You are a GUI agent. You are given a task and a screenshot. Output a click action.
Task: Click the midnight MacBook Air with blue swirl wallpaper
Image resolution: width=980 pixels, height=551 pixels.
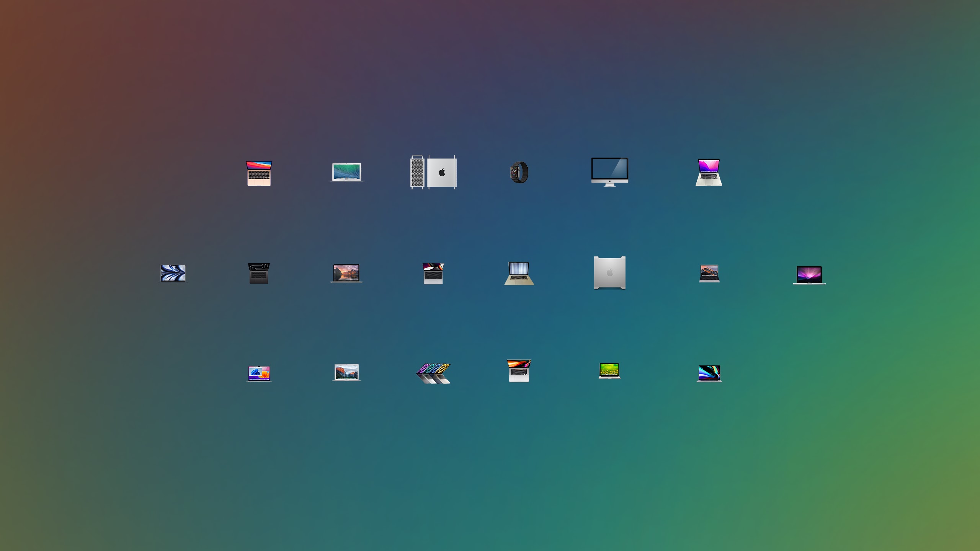pos(173,273)
